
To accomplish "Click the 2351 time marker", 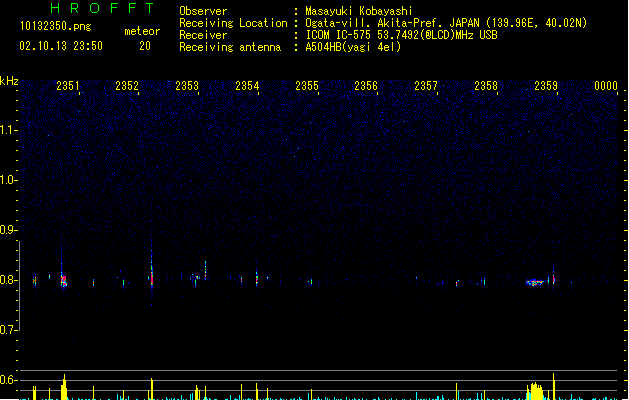I will click(68, 86).
